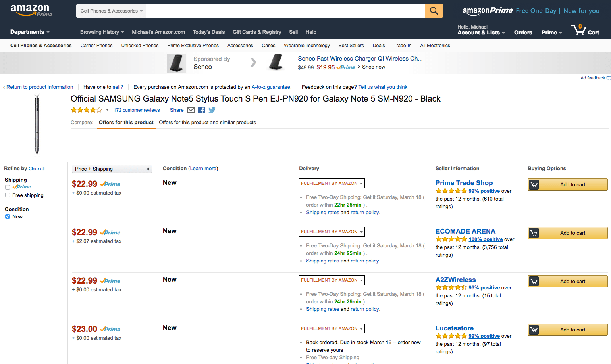Expand Fulfillment by Amazon for ECOMADE ARENA
Screen dimensions: 611x364
332,232
